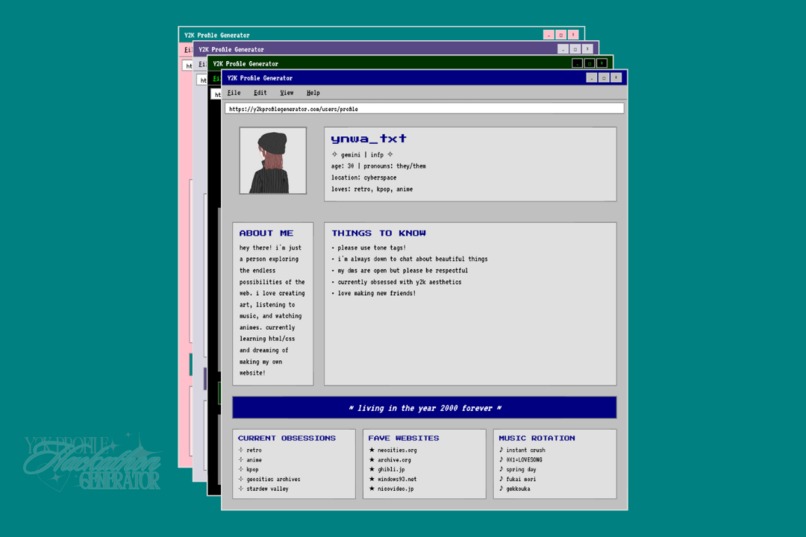Click the 'location: cyberspace' line
806x537 pixels.
(364, 178)
